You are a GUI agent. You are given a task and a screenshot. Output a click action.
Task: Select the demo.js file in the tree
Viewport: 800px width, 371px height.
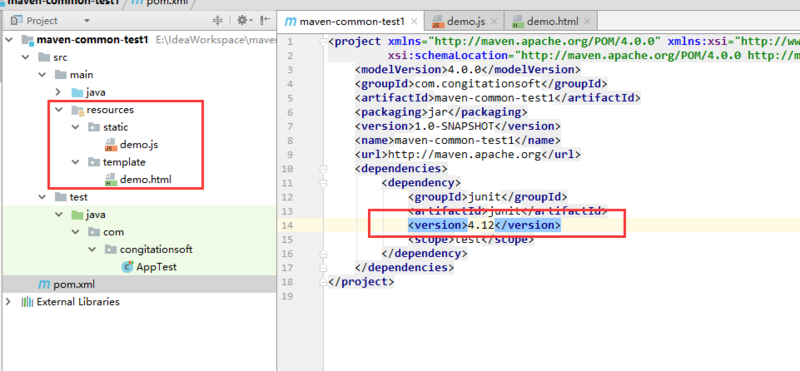point(139,145)
